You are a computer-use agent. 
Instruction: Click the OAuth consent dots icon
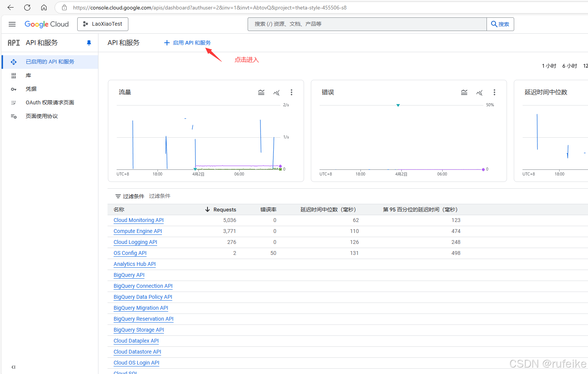coord(14,103)
